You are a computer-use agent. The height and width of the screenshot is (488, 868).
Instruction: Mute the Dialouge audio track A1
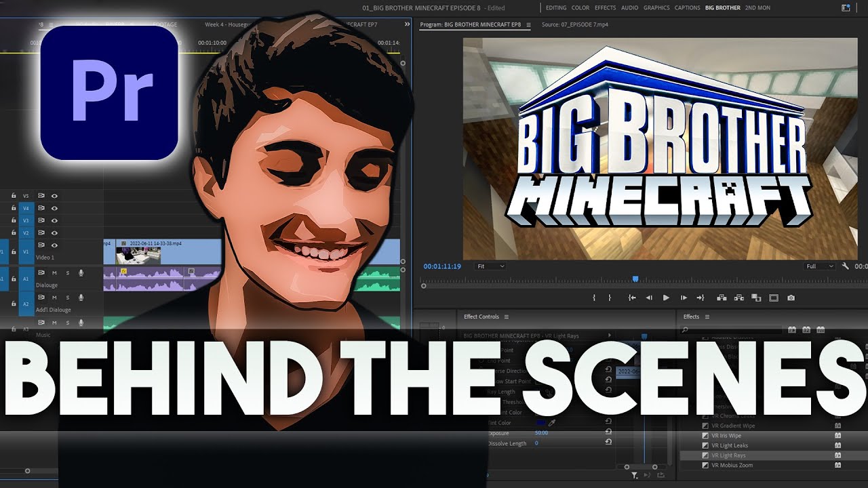[x=54, y=273]
